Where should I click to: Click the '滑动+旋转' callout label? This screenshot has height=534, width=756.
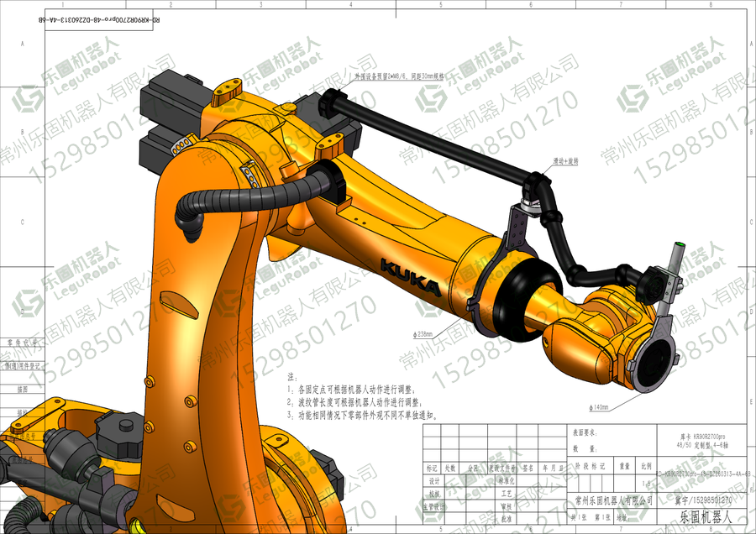point(565,161)
